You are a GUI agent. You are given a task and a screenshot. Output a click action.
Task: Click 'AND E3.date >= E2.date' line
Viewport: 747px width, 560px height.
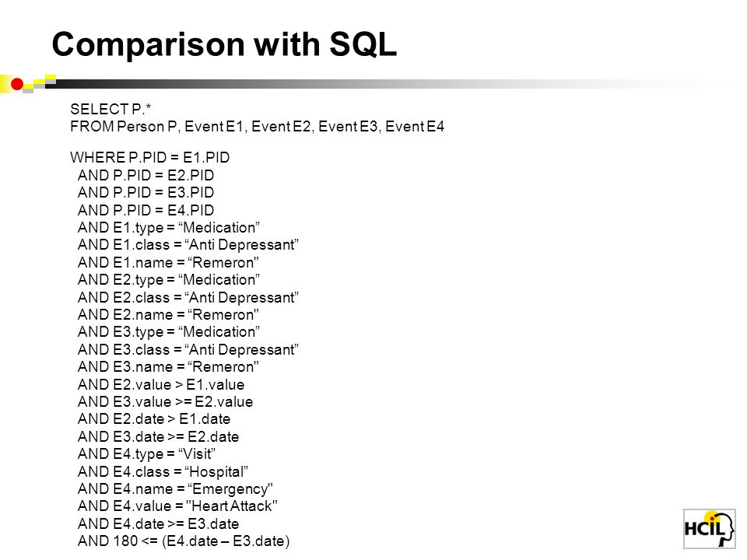[x=158, y=436]
